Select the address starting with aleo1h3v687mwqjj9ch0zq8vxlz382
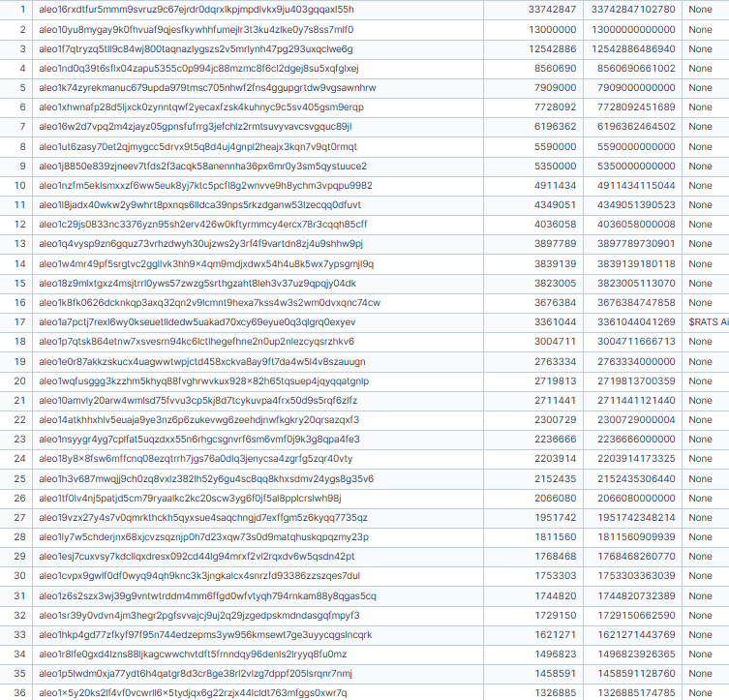The width and height of the screenshot is (729, 700). pyautogui.click(x=206, y=479)
